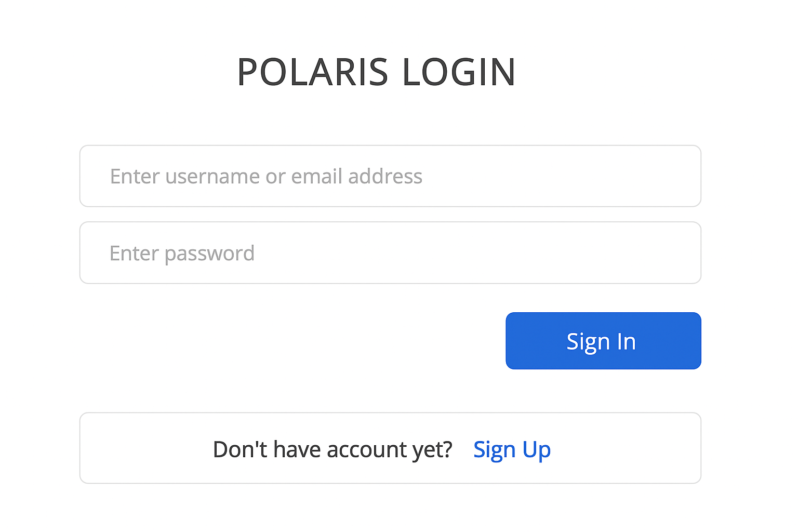Screen dimensions: 798x532
Task: Select the "Enter password" placeholder text
Action: pyautogui.click(x=182, y=253)
